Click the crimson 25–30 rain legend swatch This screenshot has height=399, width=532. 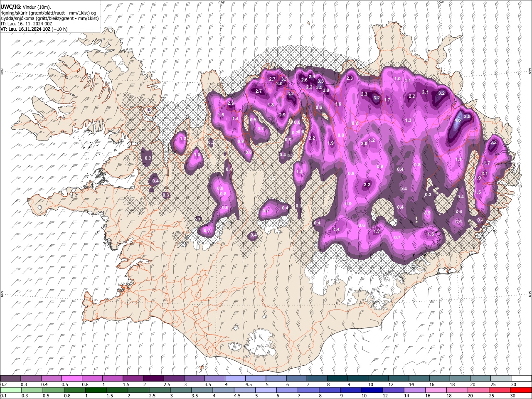pyautogui.click(x=500, y=390)
